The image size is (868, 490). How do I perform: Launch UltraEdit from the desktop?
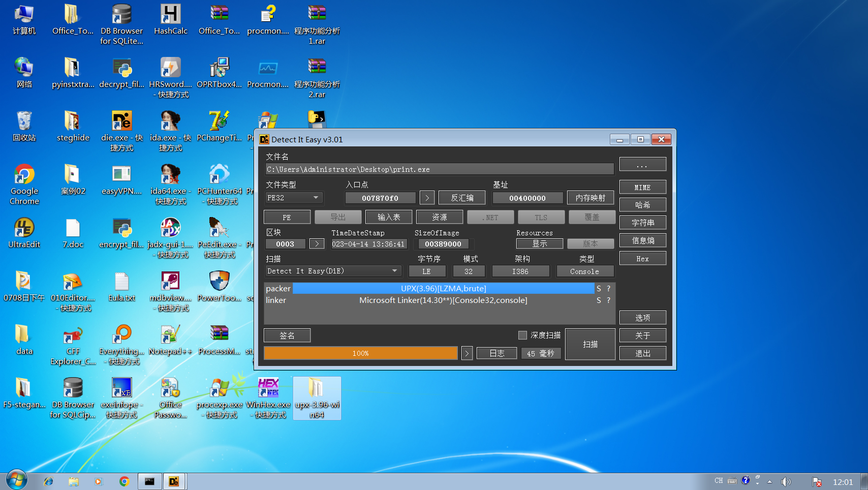[24, 234]
